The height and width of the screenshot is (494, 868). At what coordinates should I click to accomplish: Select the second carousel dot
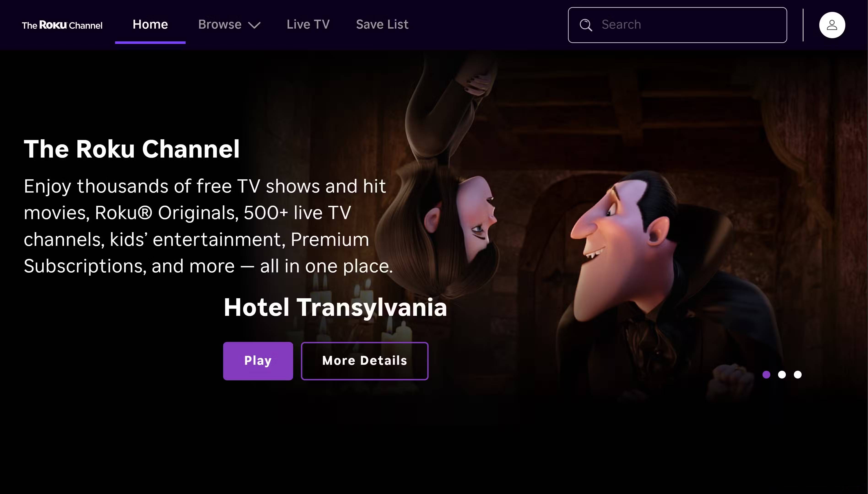point(782,375)
